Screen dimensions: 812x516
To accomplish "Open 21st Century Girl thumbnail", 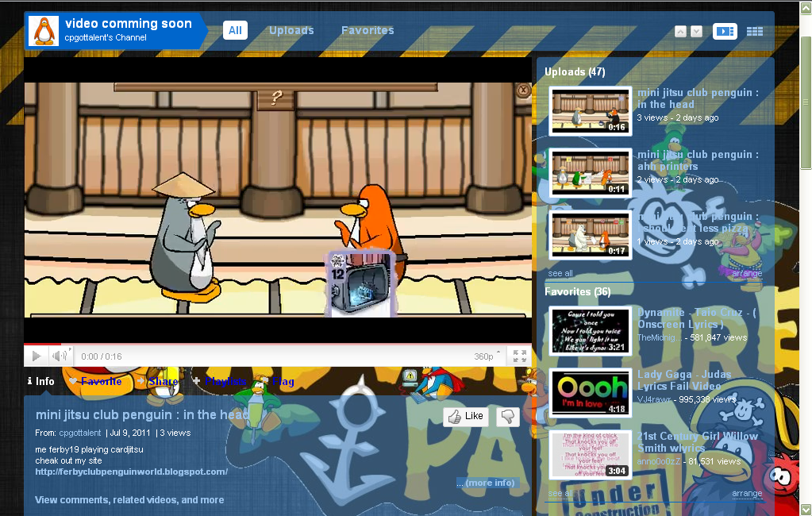I will click(x=591, y=454).
